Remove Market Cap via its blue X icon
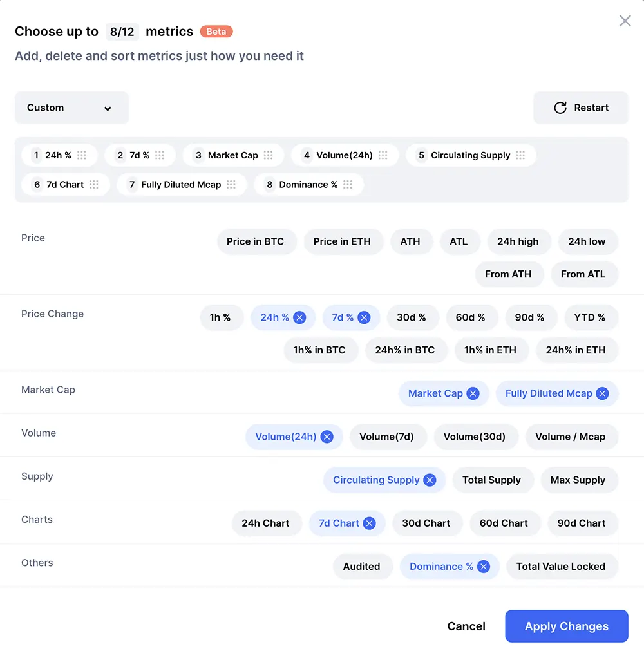This screenshot has width=644, height=649. 473,393
